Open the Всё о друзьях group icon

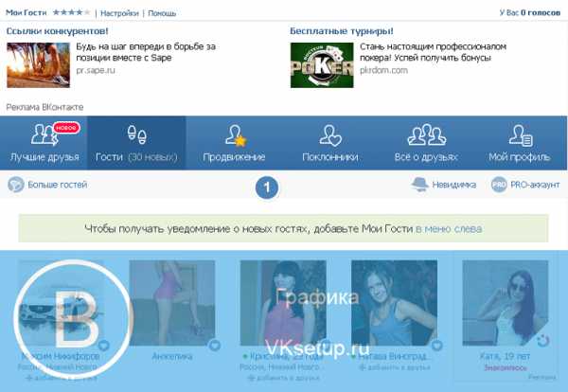(x=425, y=134)
